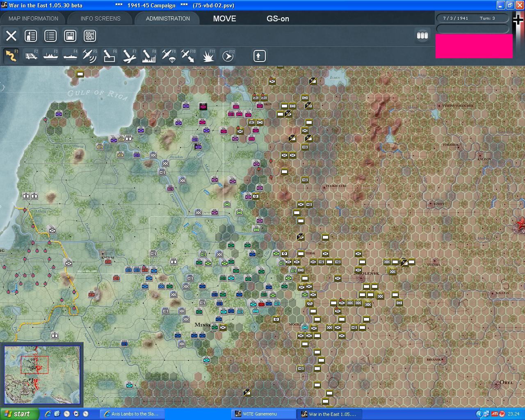Click the Kaluga city label
Image resolution: width=525 pixels, height=420 pixels.
(x=502, y=293)
